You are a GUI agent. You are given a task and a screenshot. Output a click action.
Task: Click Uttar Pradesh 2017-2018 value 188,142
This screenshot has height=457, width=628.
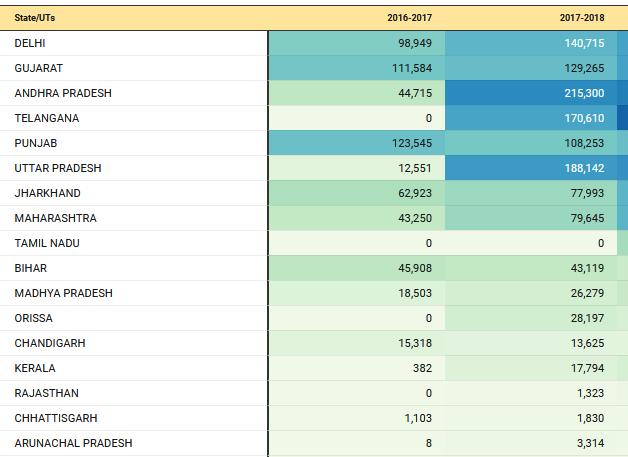(584, 168)
